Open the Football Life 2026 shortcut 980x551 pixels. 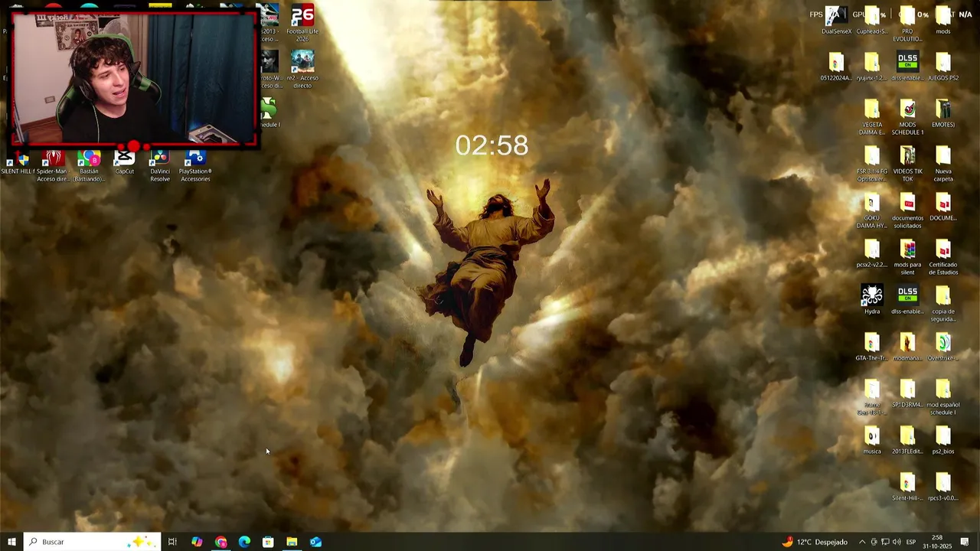(302, 23)
